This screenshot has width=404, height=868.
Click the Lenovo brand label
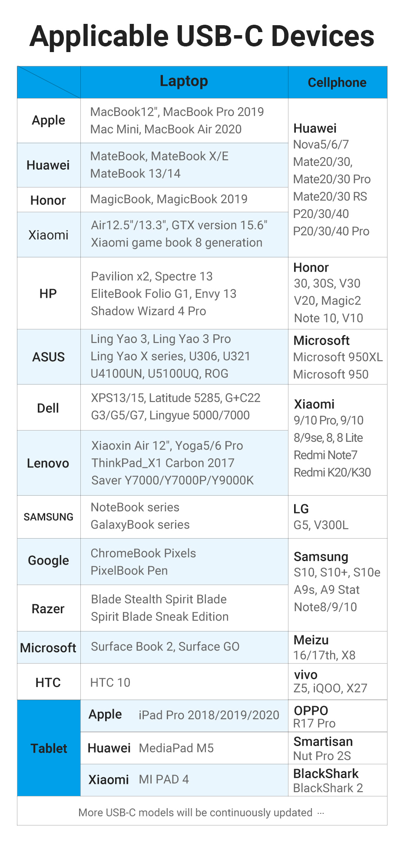(48, 463)
